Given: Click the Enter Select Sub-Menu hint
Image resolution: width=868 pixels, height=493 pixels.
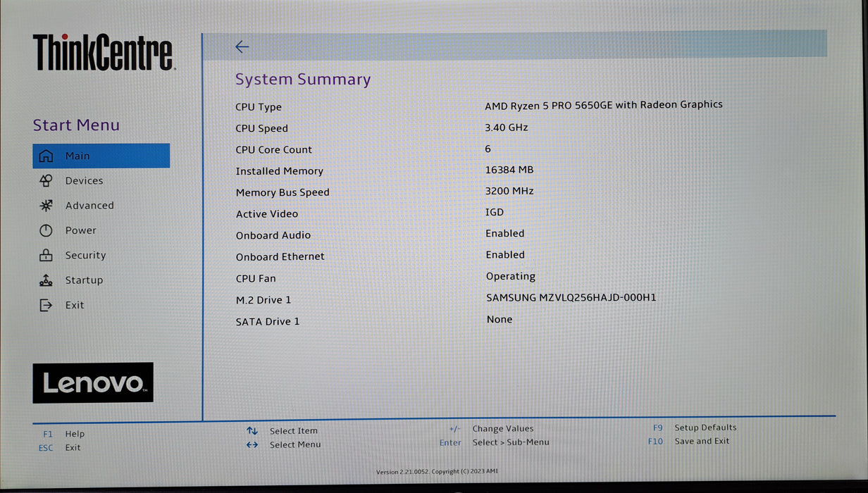Looking at the screenshot, I should point(494,442).
